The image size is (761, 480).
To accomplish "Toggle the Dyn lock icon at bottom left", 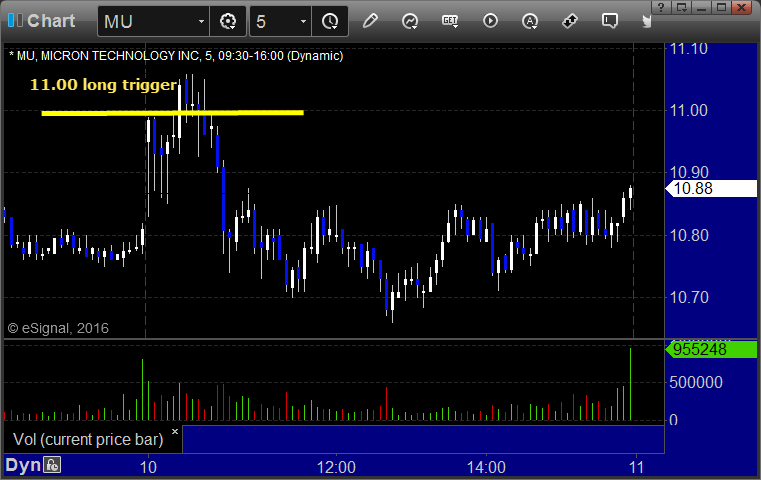I will (x=52, y=464).
